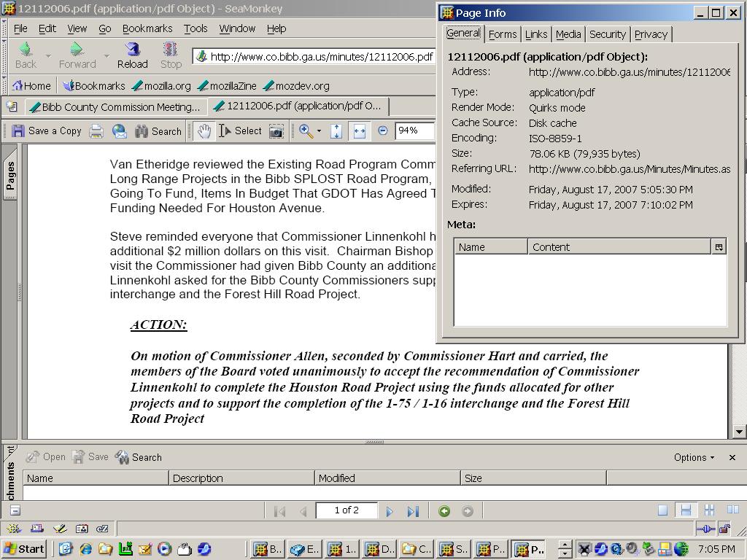Jump to the last PDF page
747x560 pixels.
point(413,511)
